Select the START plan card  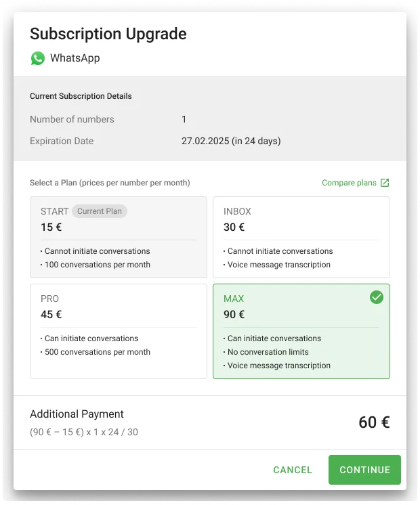(119, 237)
